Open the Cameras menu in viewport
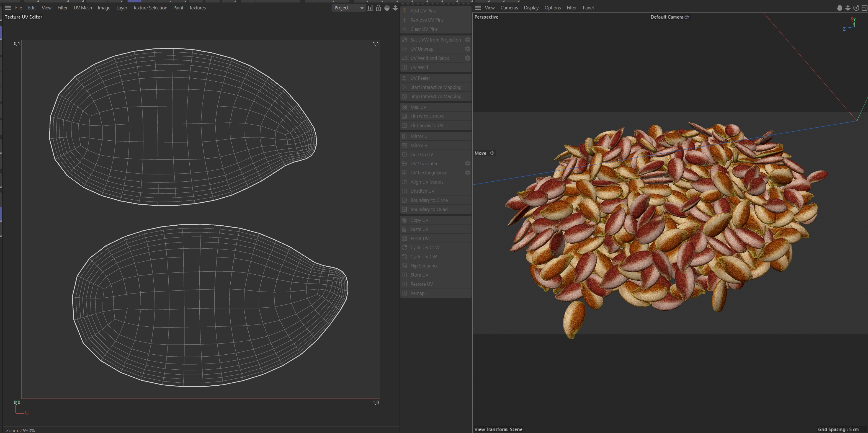 pyautogui.click(x=509, y=8)
